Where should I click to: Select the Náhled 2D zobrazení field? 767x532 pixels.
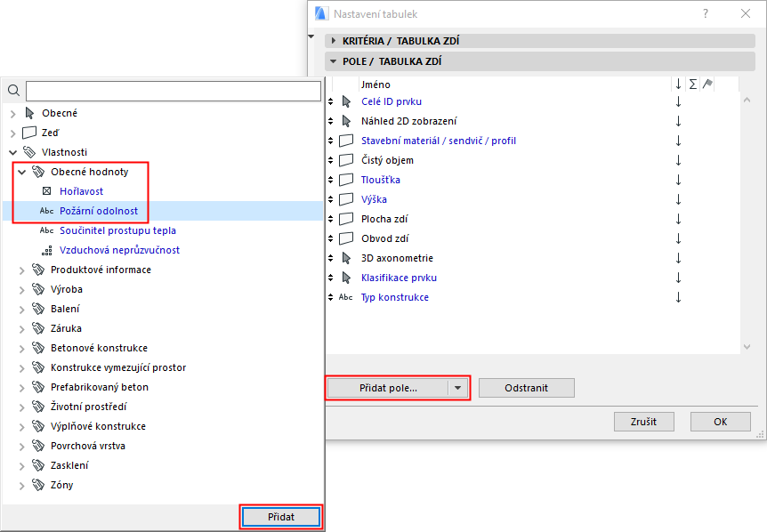point(409,121)
